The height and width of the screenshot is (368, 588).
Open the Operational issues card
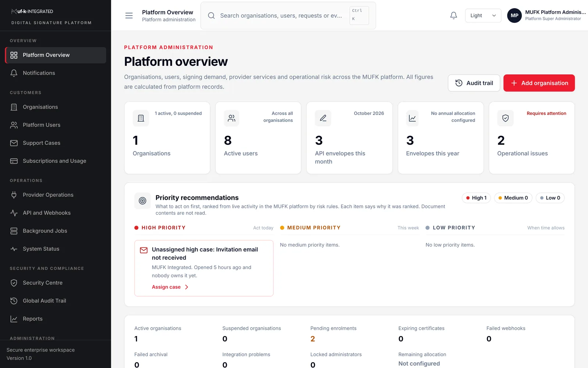click(532, 138)
